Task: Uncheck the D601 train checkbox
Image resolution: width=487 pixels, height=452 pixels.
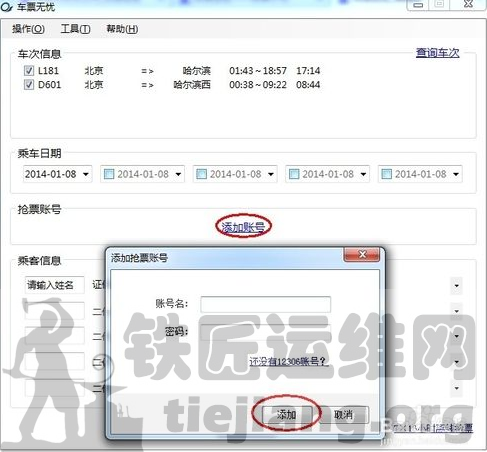Action: (29, 85)
